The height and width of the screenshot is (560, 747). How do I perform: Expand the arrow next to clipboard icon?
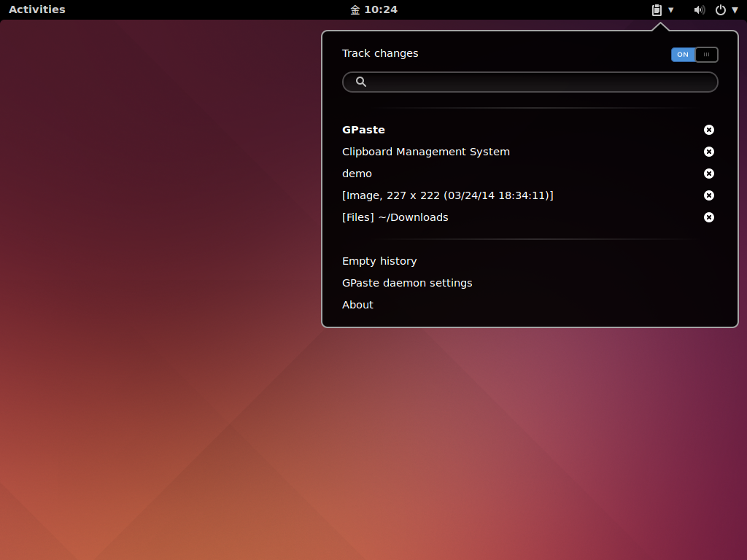[671, 10]
